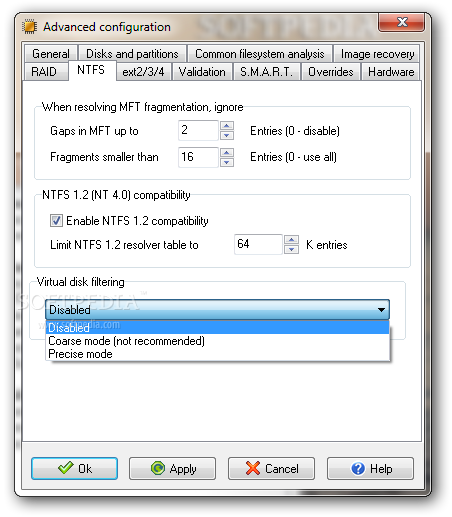Increase Gaps in MFT value with up arrow
This screenshot has height=517, width=452.
[x=227, y=126]
